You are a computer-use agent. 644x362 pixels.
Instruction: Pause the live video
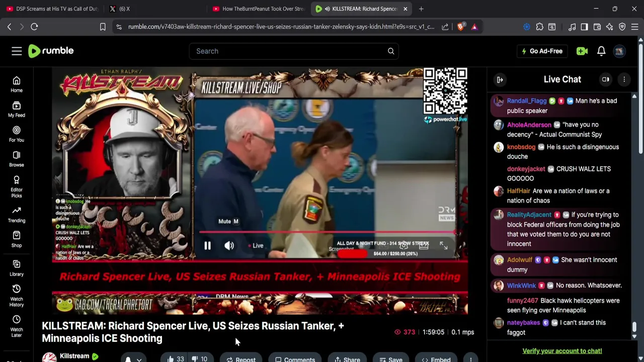[x=207, y=245]
